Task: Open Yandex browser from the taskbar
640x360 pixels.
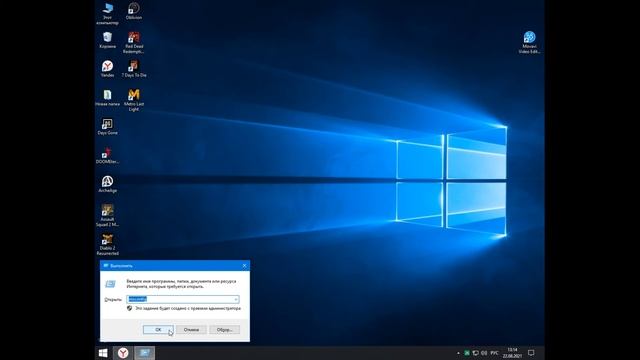Action: coord(123,353)
